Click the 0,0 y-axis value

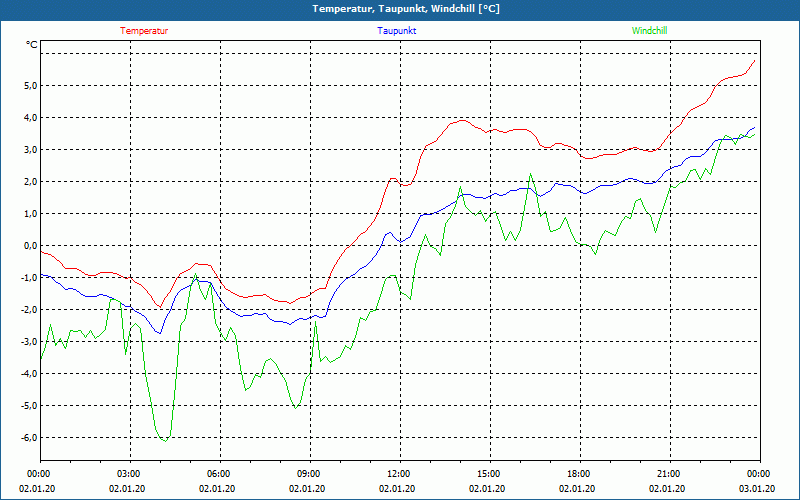pos(31,246)
